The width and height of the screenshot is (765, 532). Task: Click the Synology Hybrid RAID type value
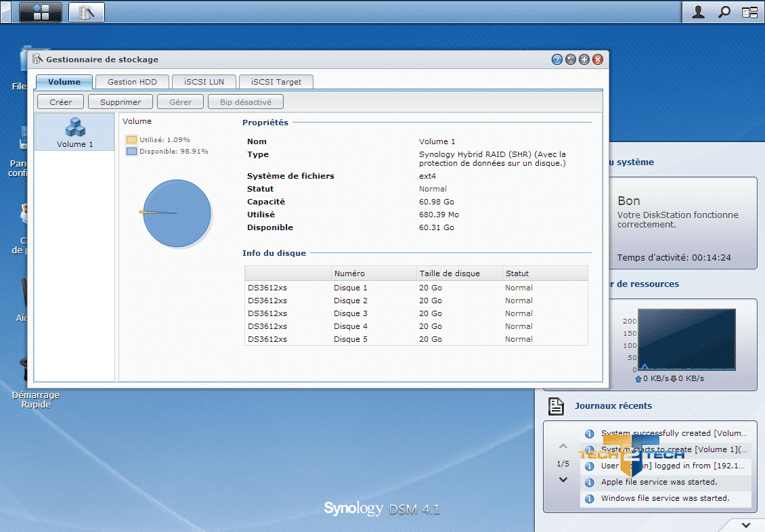coord(492,159)
